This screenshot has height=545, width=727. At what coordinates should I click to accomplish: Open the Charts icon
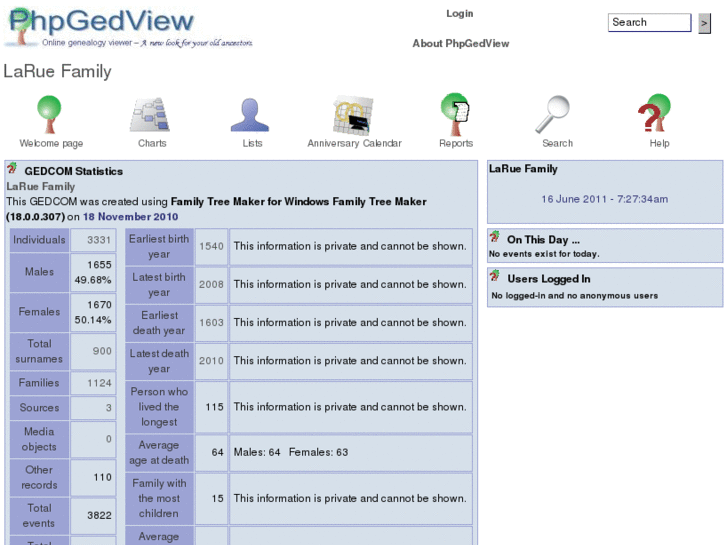point(150,115)
